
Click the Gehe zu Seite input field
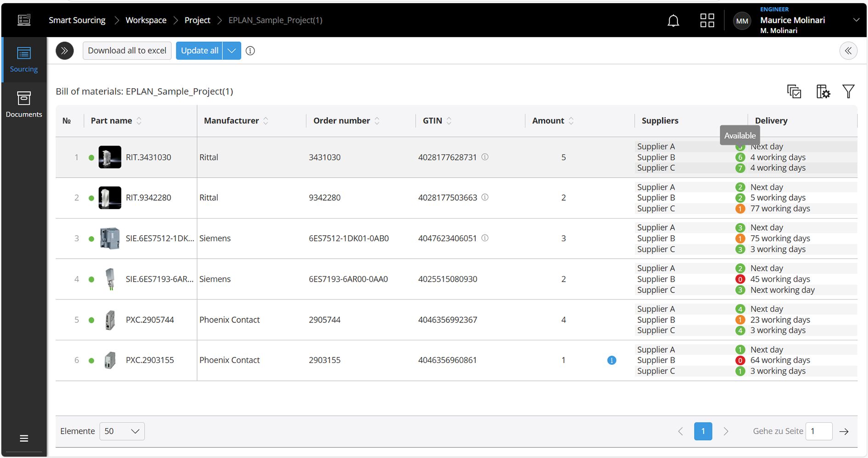point(818,431)
